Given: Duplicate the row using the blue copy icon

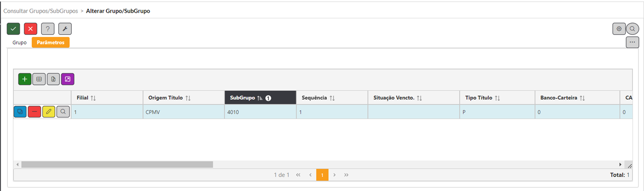Looking at the screenshot, I should click(x=20, y=112).
